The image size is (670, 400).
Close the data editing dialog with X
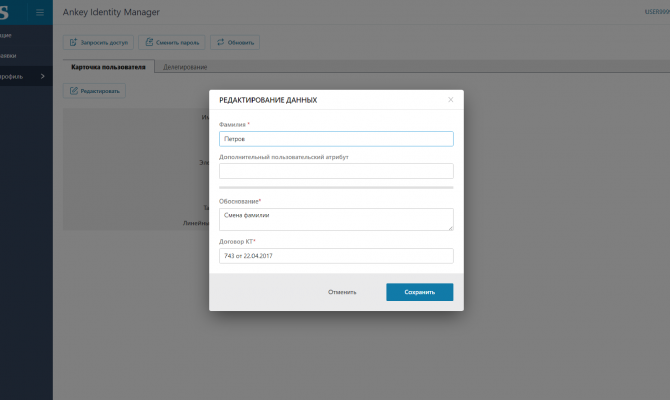451,100
